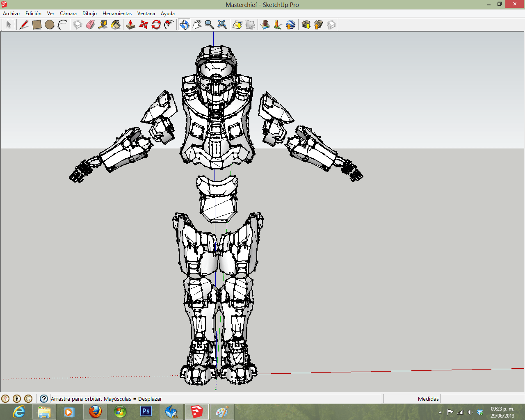The image size is (525, 420).
Task: Click the Get Models download icon
Action: (306, 25)
